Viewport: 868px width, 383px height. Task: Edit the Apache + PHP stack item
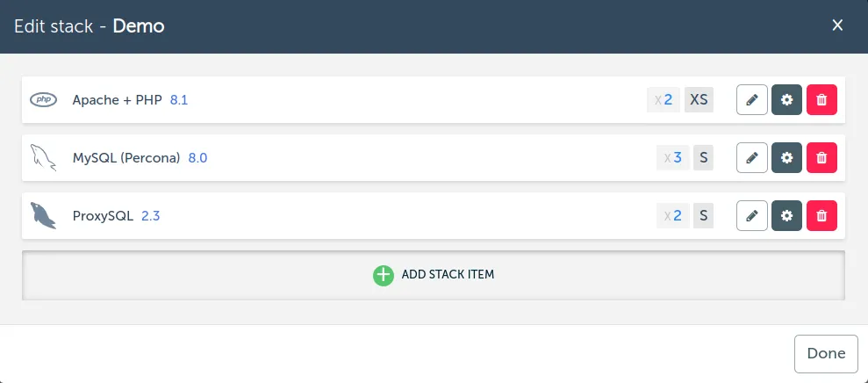751,100
